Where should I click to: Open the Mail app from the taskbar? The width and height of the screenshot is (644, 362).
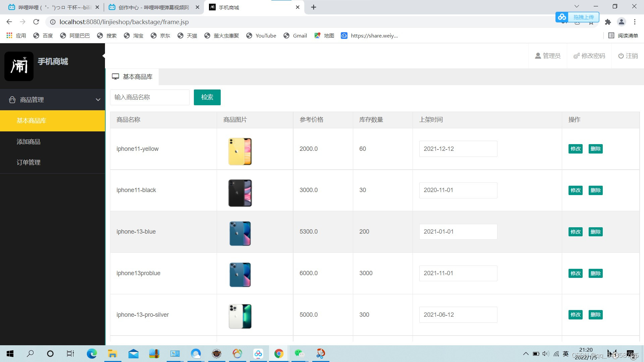(x=133, y=354)
